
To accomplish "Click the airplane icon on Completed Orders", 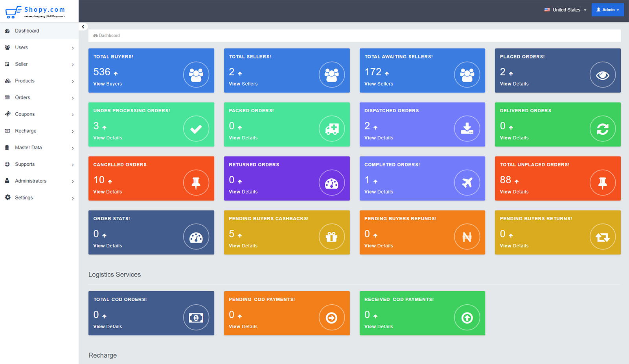I will (x=467, y=183).
